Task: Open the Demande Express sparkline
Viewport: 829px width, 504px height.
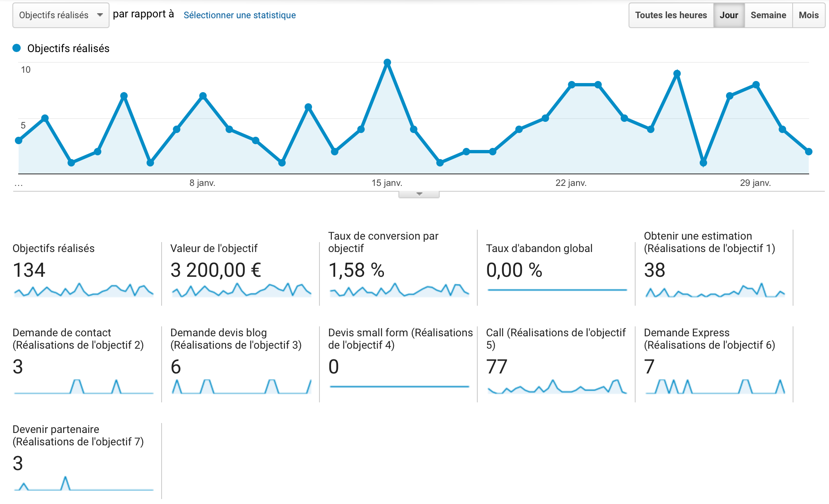Action: click(x=715, y=387)
